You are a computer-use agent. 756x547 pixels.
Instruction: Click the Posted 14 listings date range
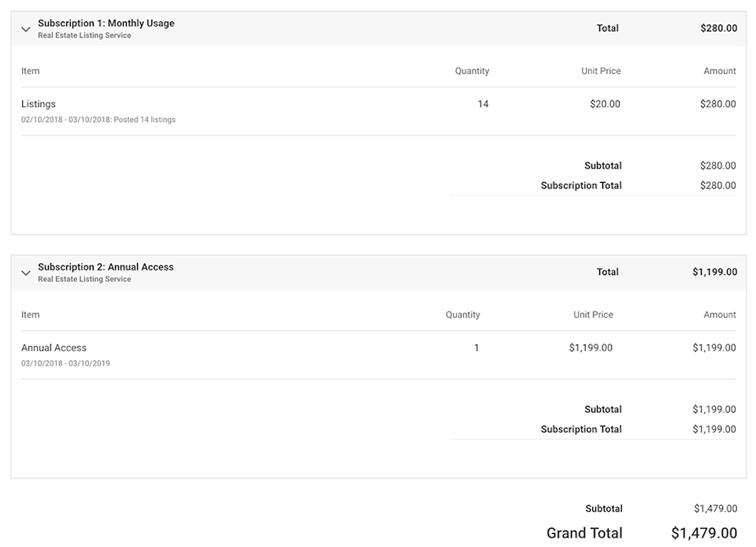[x=98, y=120]
